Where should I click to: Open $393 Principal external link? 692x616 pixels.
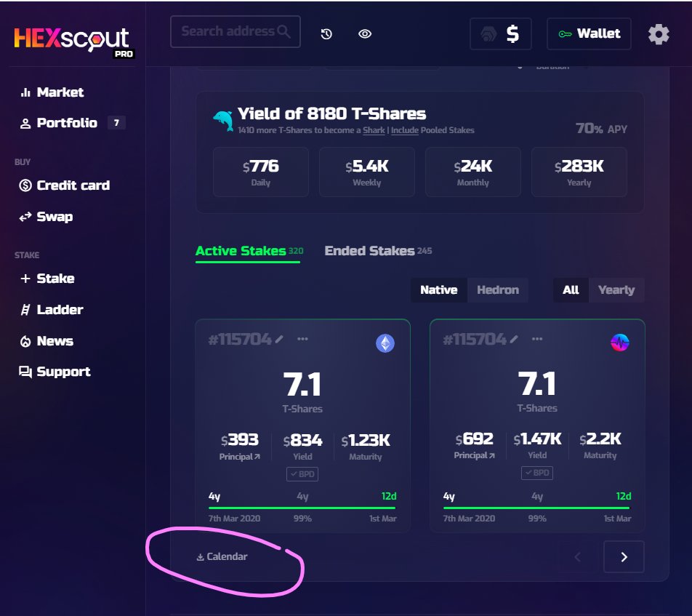point(240,457)
